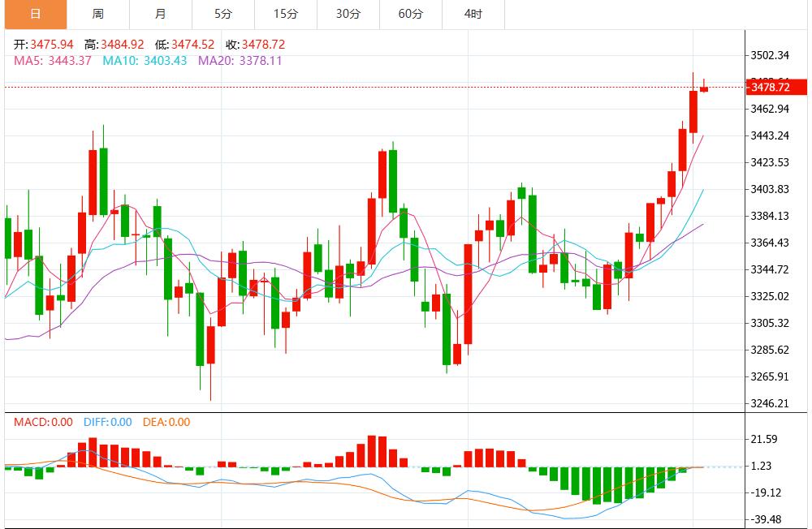
Task: Select the 60分 sixty-minute timeframe
Action: pos(411,15)
